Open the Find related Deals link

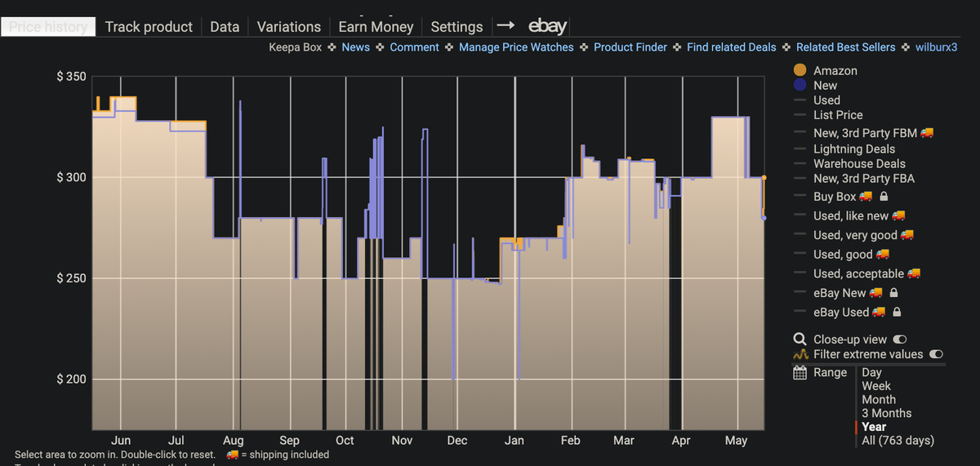pos(732,47)
